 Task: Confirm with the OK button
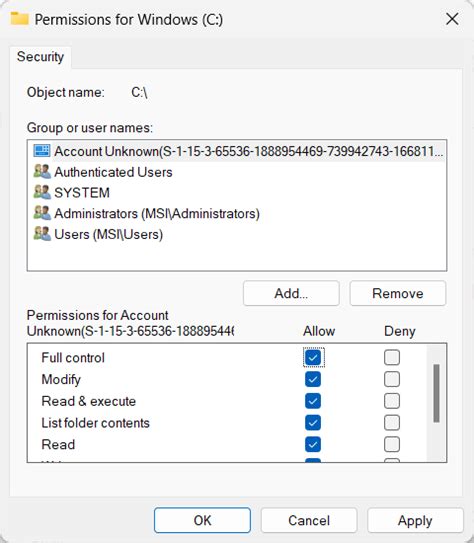pyautogui.click(x=203, y=520)
